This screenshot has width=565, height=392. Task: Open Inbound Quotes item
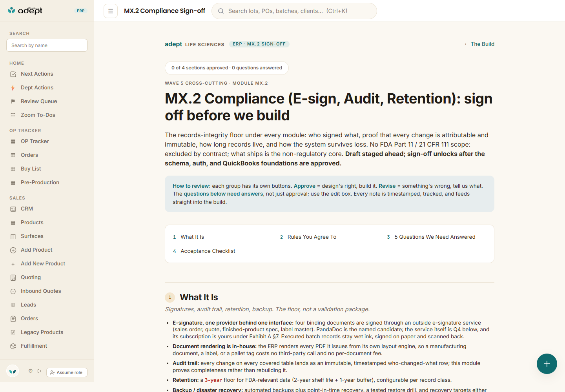pos(47,291)
